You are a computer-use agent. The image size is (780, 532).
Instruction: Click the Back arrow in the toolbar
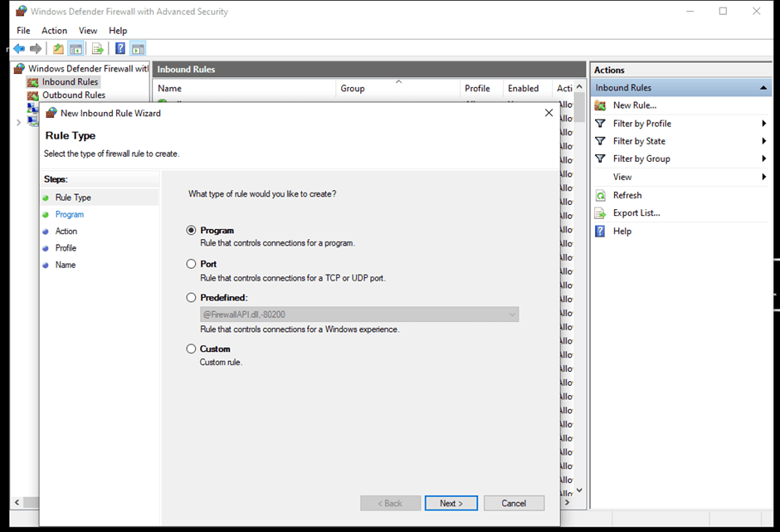pos(19,49)
